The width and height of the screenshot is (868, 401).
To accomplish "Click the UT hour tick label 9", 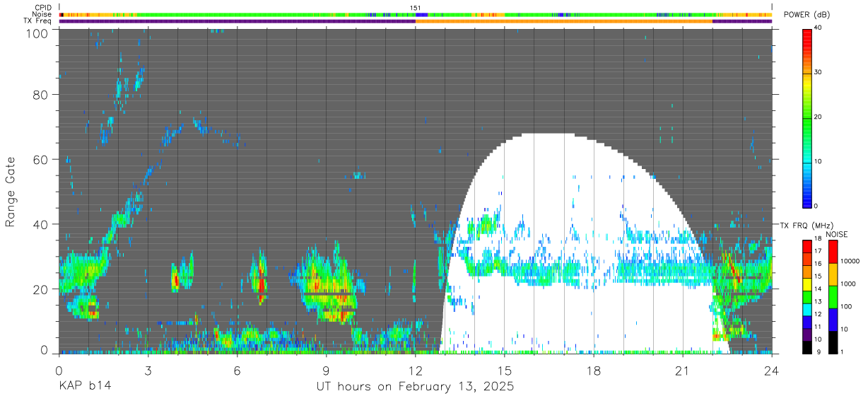I will [327, 371].
